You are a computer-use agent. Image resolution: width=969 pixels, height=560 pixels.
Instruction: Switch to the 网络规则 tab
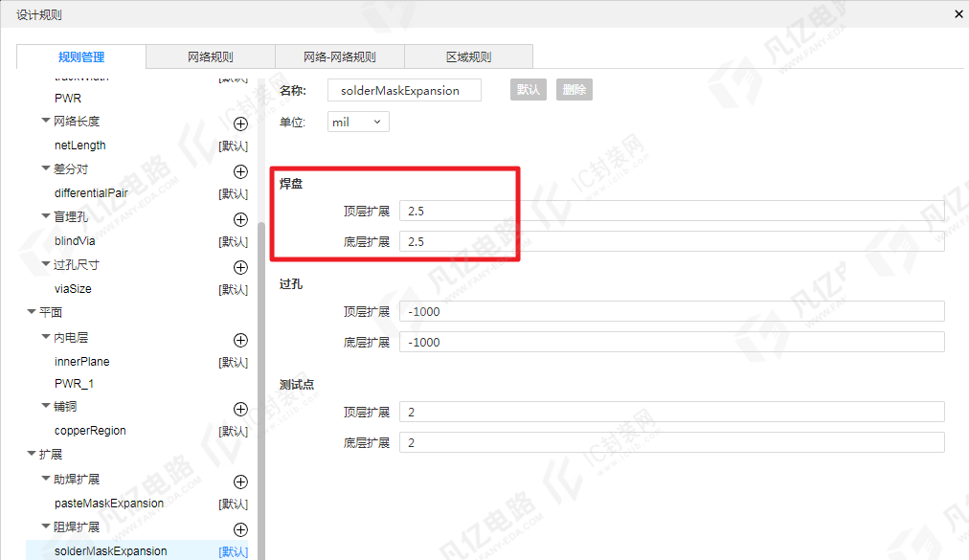pos(211,56)
